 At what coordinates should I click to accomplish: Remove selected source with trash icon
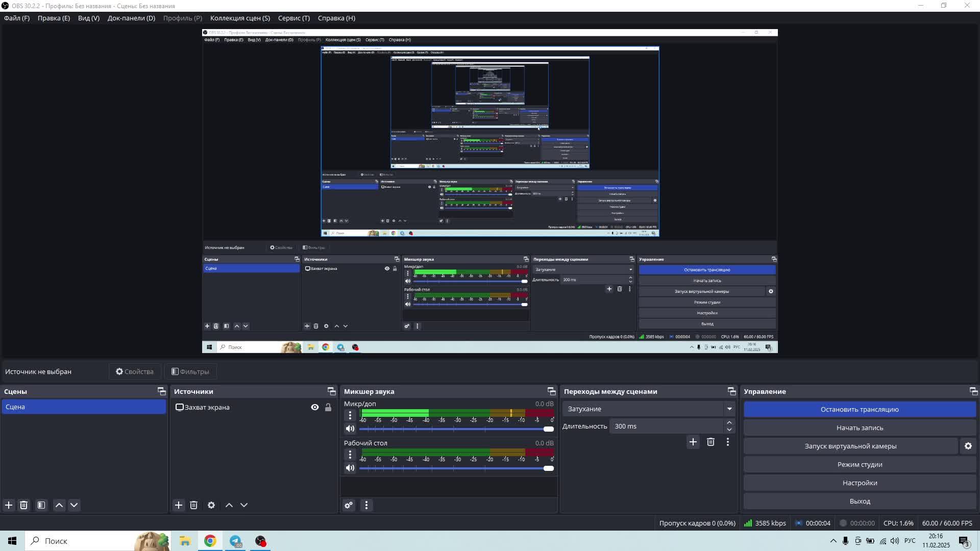pos(193,505)
